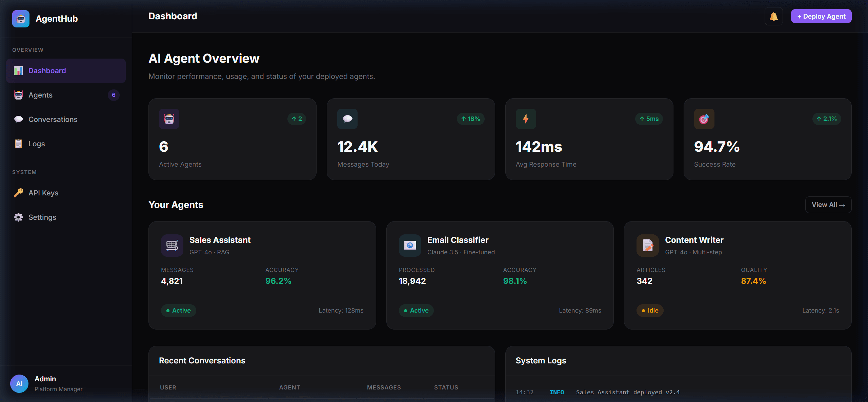Image resolution: width=868 pixels, height=402 pixels.
Task: Open Conversations via the speech bubble icon
Action: 19,119
